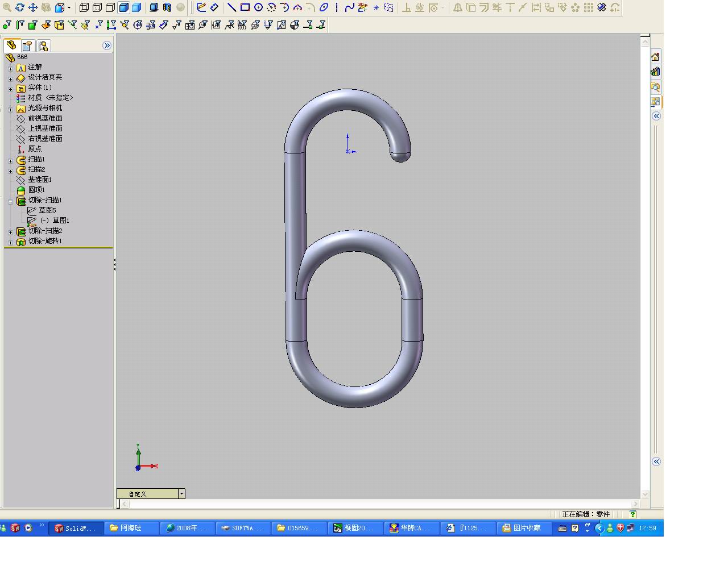Switch display to Shaded mode
Screen dimensions: 728x582
[x=136, y=7]
